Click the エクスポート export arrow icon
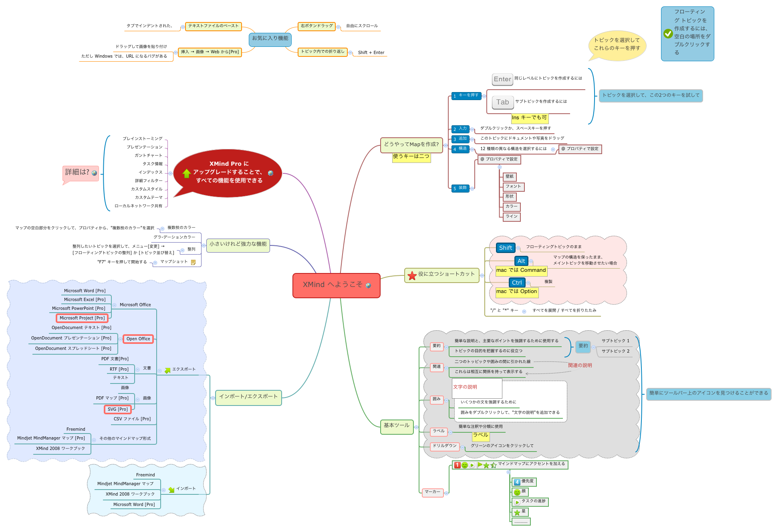The image size is (778, 532). click(167, 370)
